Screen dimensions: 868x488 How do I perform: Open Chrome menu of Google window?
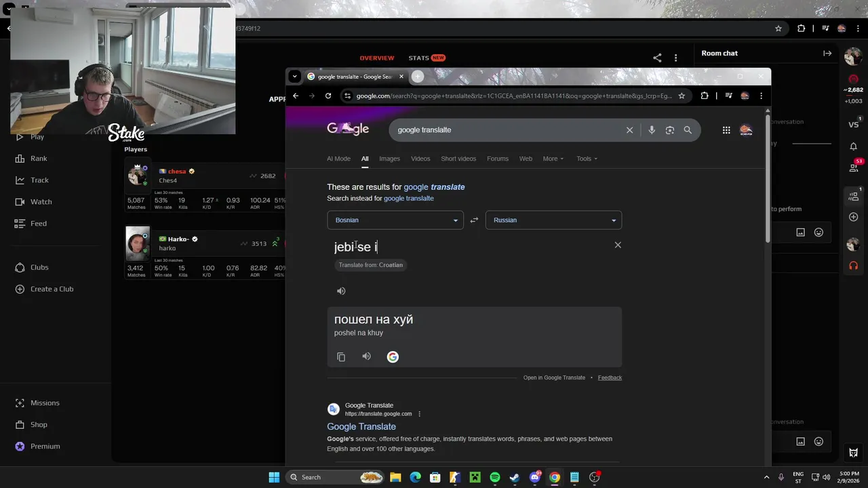tap(761, 96)
